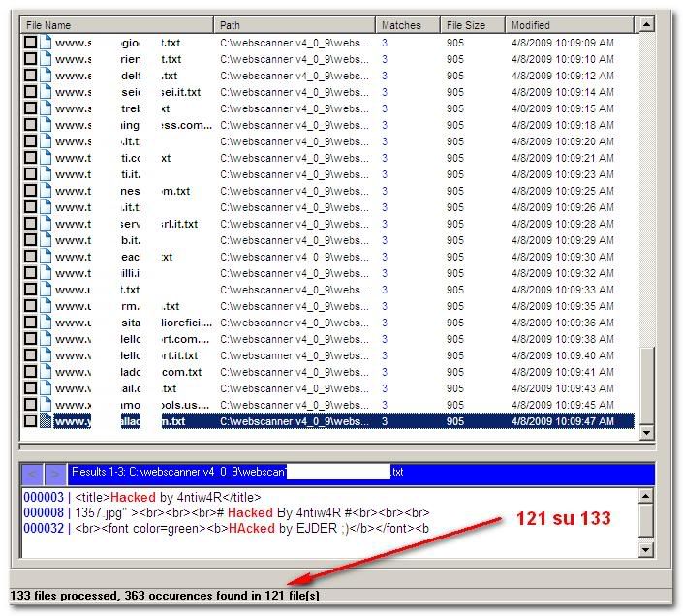Sort list by File Name column header

coord(116,25)
